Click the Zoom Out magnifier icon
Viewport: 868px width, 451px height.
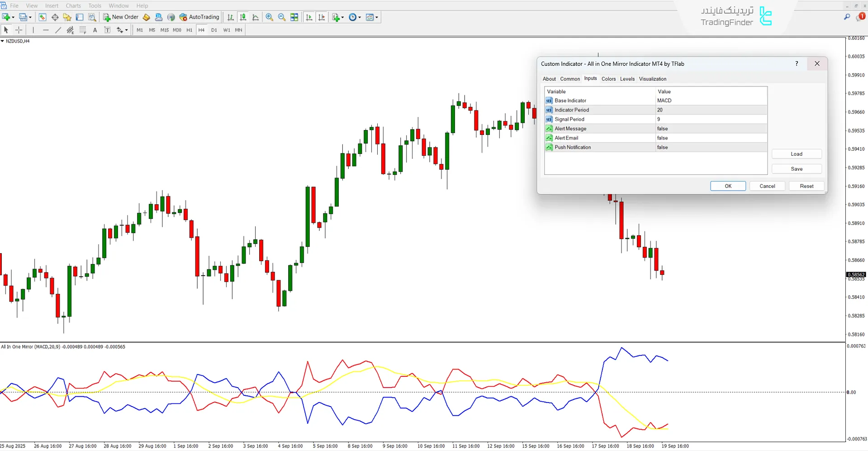tap(281, 17)
